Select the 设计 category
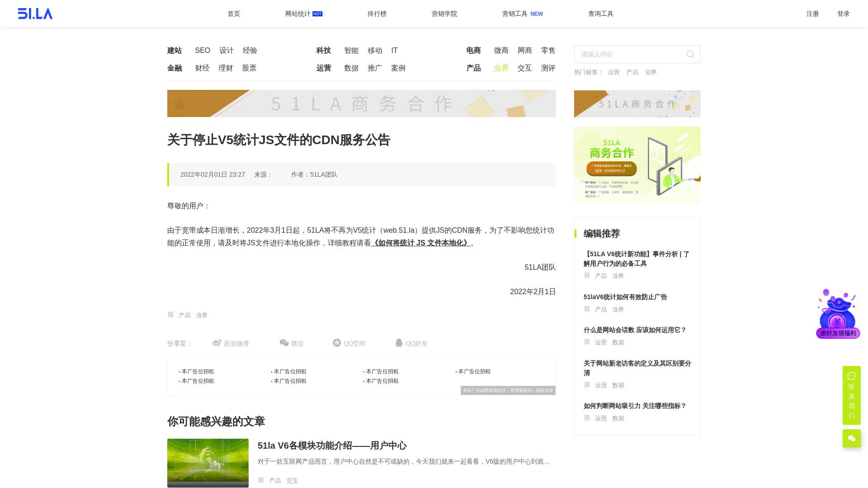Viewport: 868px width, 488px height. click(x=226, y=51)
